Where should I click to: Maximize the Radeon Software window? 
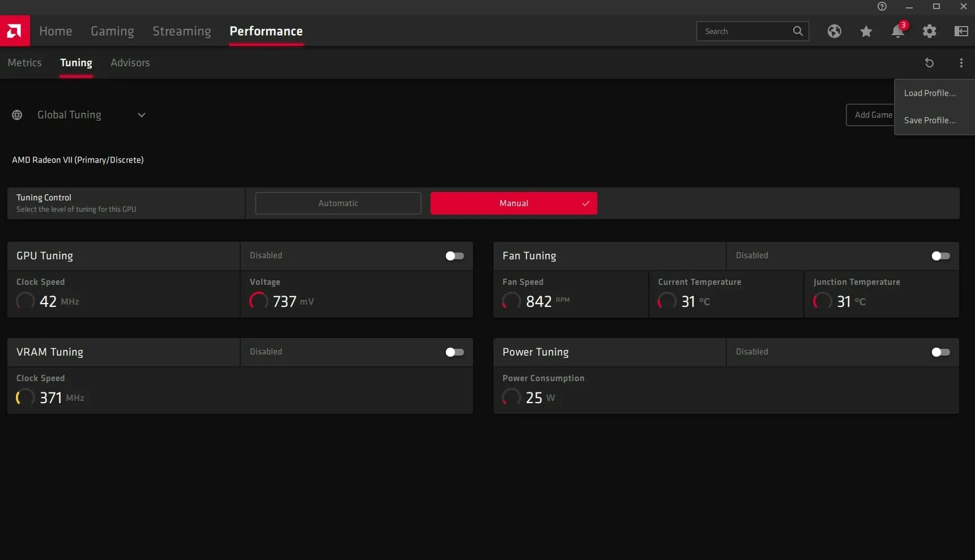(x=936, y=6)
